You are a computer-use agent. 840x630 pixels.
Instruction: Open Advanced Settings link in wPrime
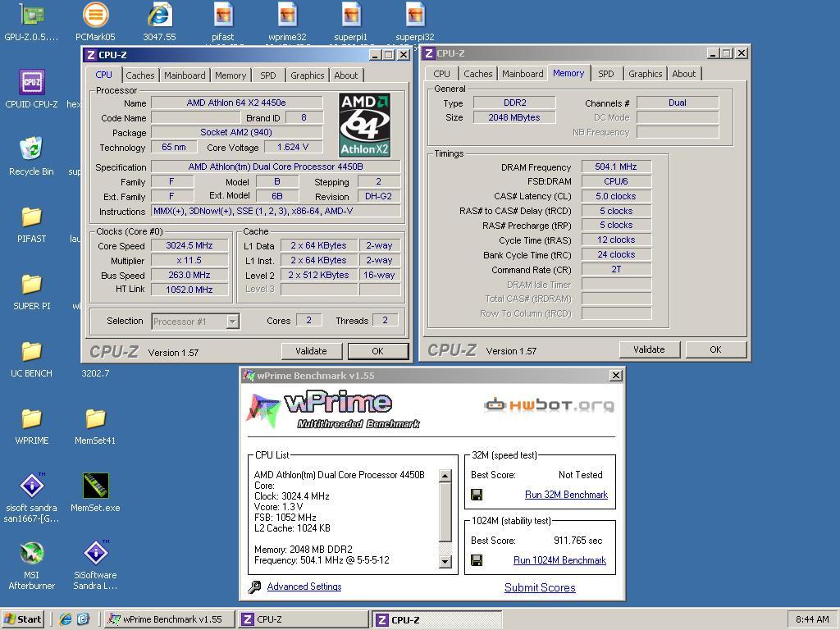(x=304, y=587)
